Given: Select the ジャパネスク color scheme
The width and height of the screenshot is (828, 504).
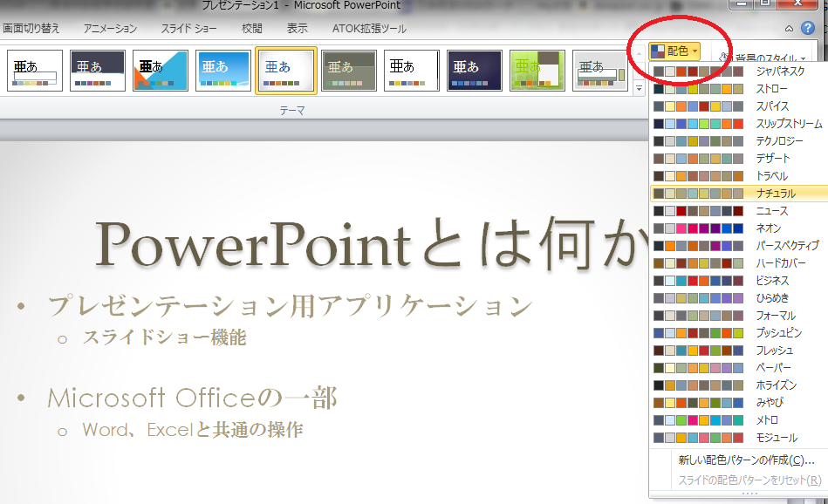Looking at the screenshot, I should [739, 72].
